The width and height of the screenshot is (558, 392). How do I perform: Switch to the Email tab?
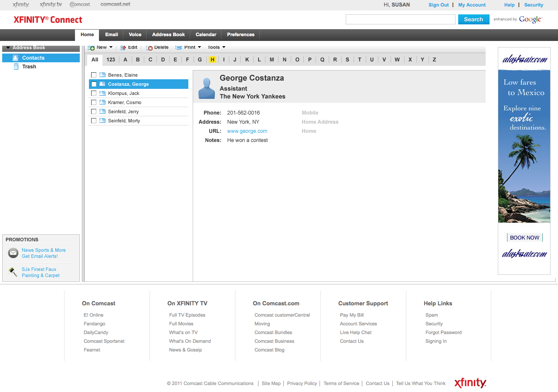pyautogui.click(x=112, y=35)
